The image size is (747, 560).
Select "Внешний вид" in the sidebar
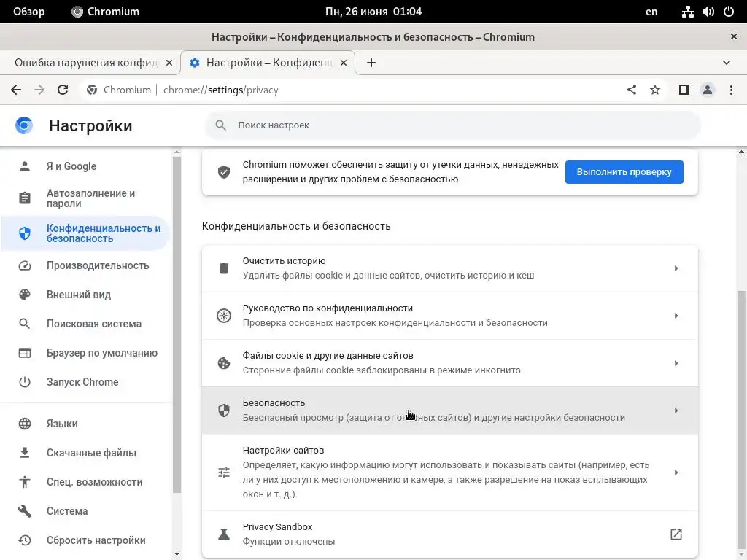coord(79,295)
